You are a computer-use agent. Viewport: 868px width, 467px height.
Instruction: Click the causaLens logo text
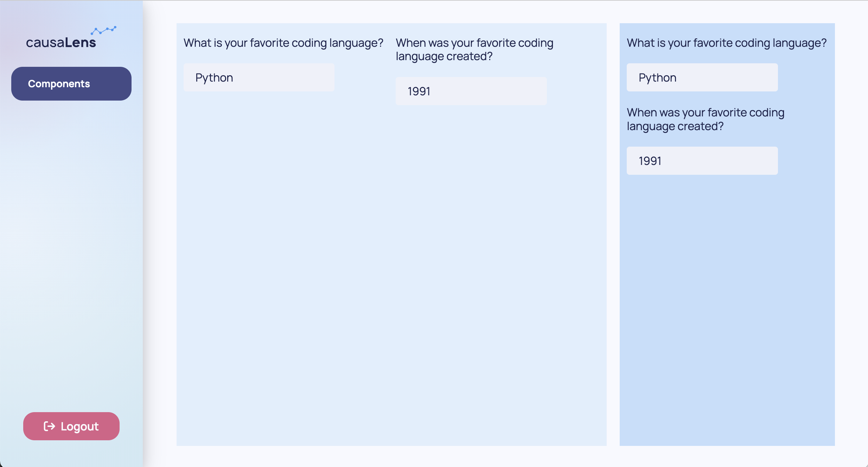click(x=61, y=43)
